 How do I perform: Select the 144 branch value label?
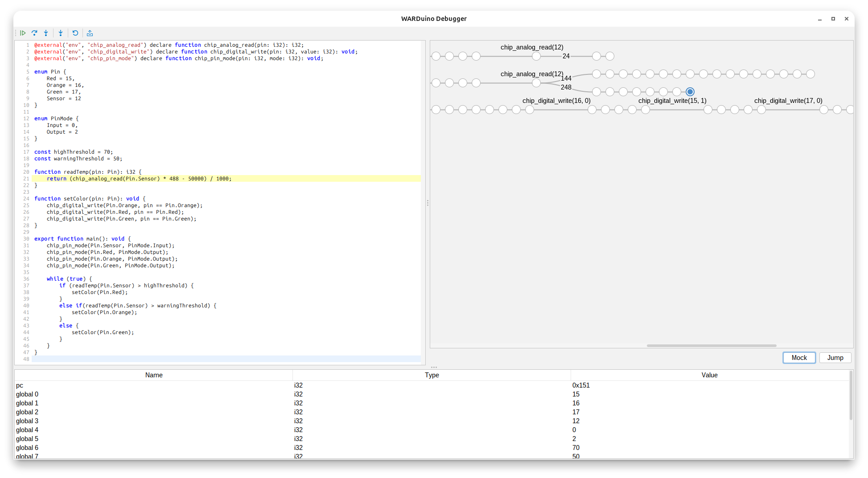[566, 78]
